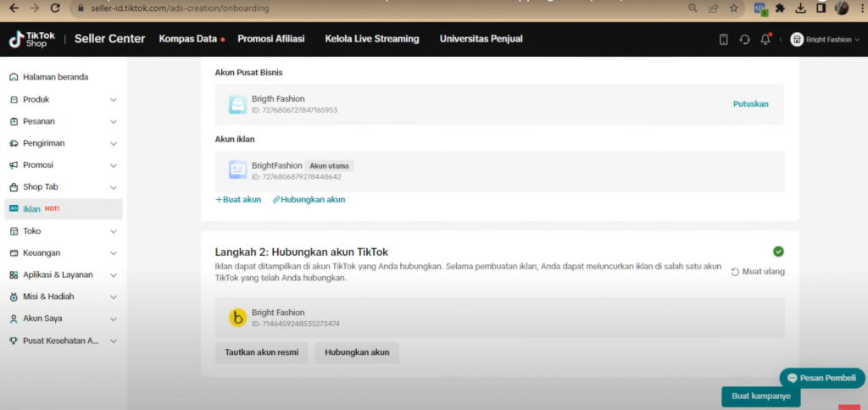
Task: Click the Bright Fashion yellow avatar icon
Action: 238,318
